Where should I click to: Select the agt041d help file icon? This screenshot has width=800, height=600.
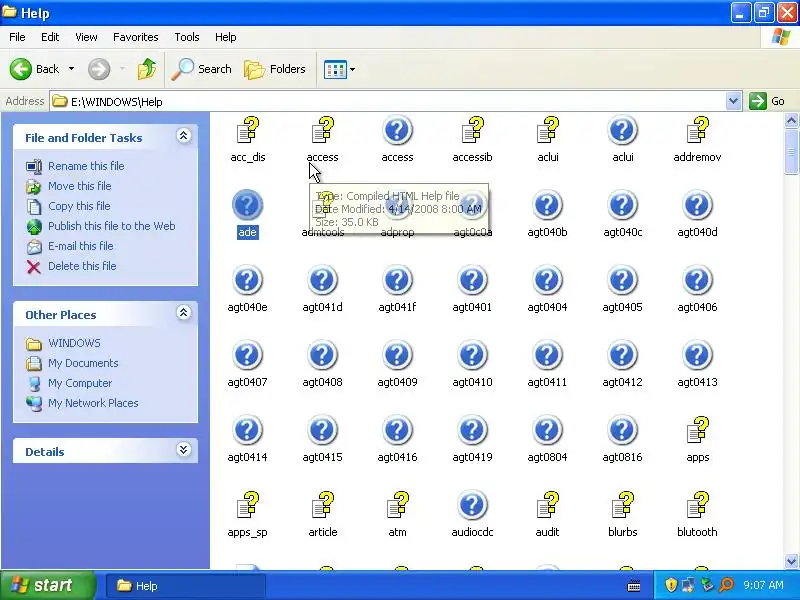click(322, 280)
